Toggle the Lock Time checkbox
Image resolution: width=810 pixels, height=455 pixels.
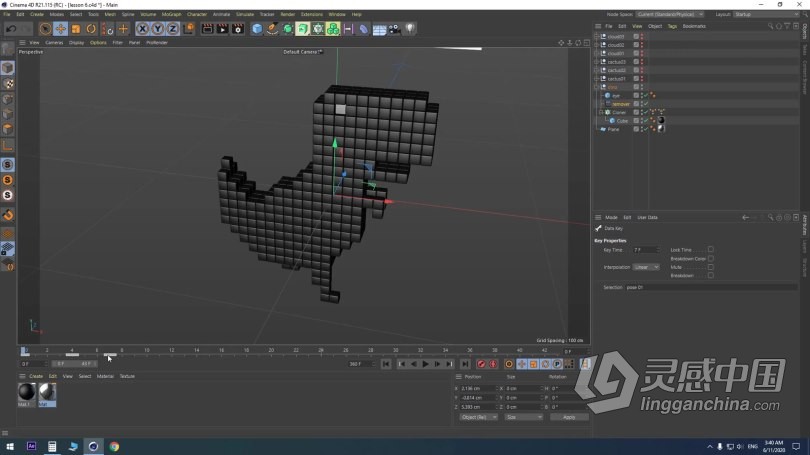click(711, 250)
